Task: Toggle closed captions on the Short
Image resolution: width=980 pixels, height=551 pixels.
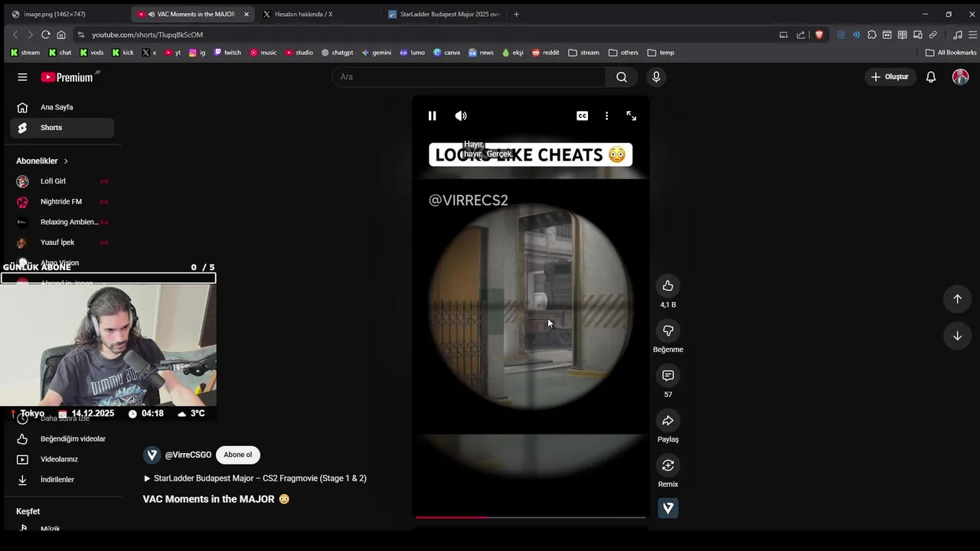Action: 583,116
